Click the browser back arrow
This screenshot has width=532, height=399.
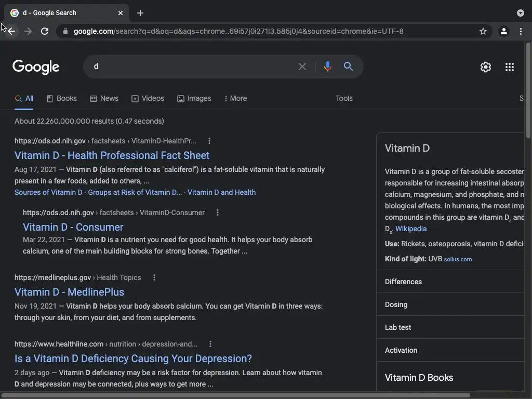click(11, 31)
